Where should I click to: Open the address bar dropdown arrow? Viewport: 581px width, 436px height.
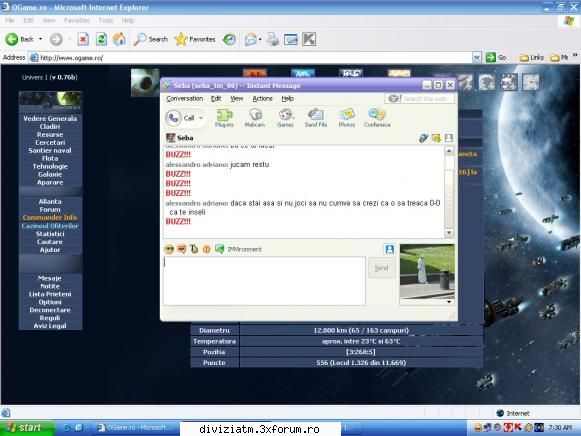tap(477, 57)
